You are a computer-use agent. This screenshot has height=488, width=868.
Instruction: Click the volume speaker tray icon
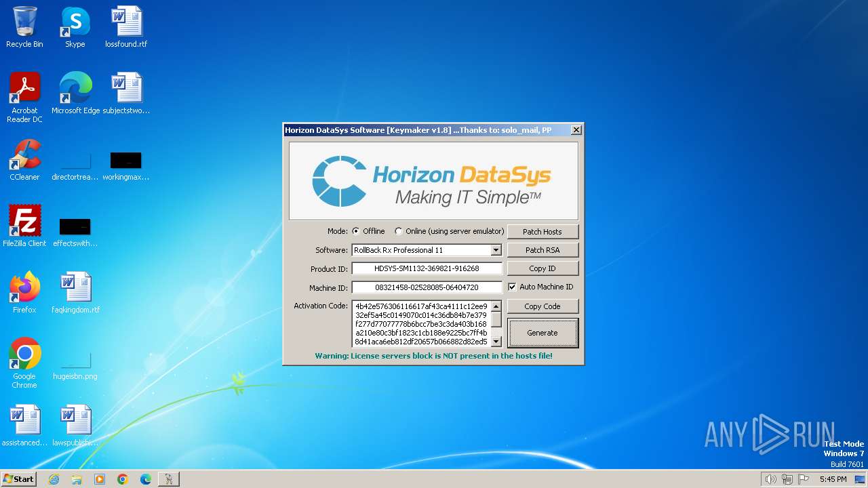click(770, 479)
